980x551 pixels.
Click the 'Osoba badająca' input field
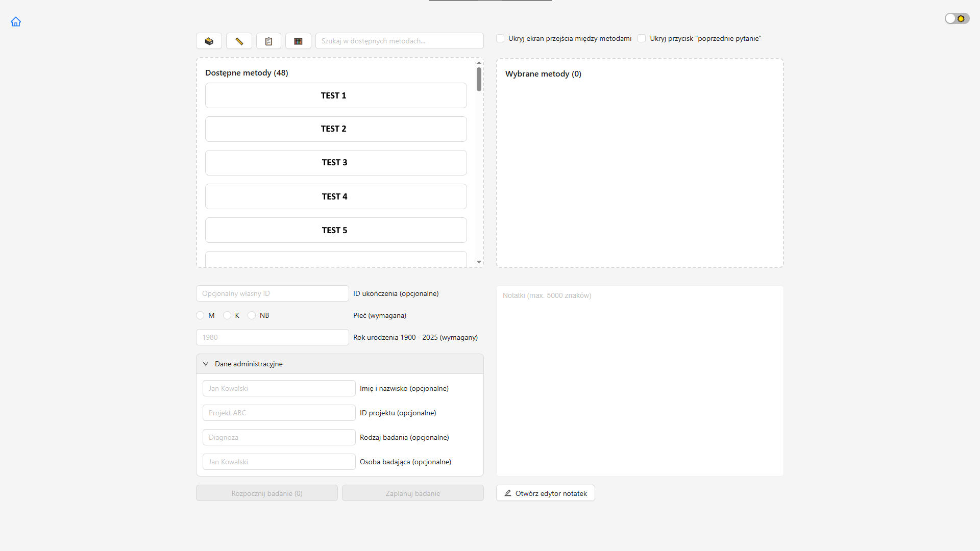279,462
